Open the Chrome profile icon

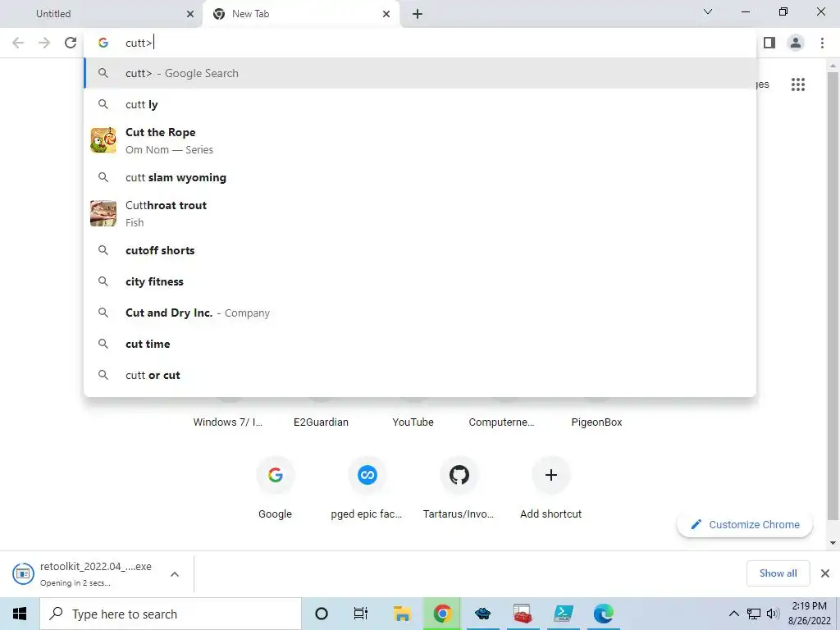point(796,43)
